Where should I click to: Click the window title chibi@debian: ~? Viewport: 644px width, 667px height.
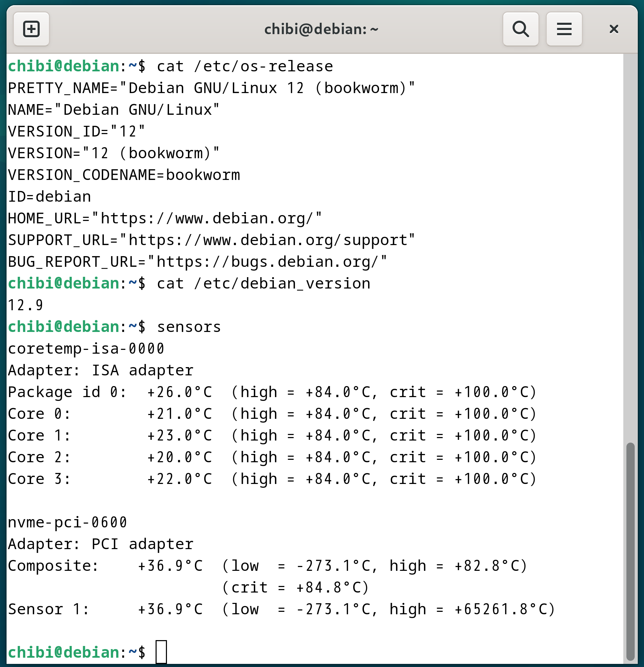click(x=321, y=29)
